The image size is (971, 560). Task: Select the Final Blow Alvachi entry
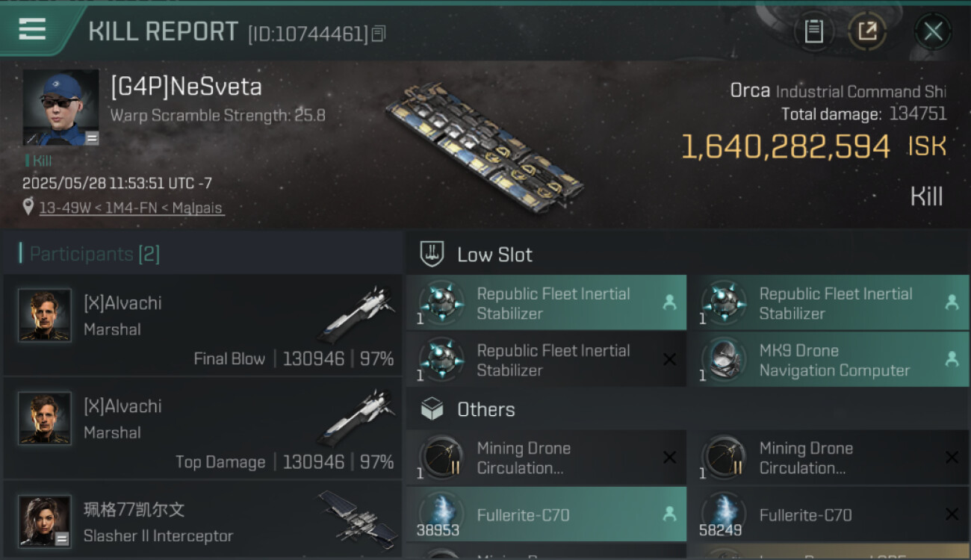pyautogui.click(x=202, y=326)
